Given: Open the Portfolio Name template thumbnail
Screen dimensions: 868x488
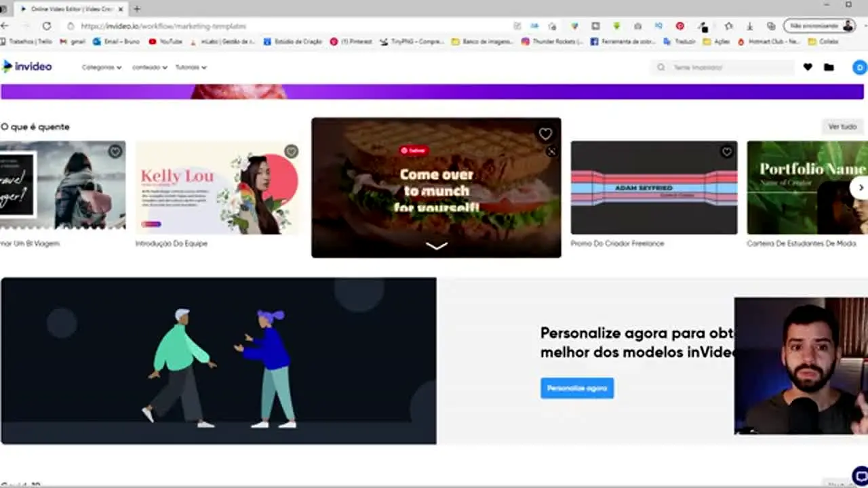Looking at the screenshot, I should point(808,188).
